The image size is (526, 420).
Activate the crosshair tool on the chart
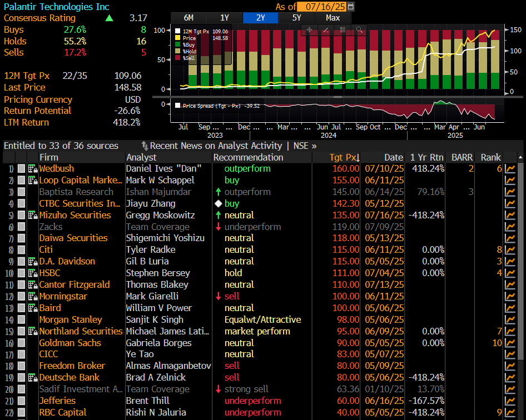click(x=309, y=30)
